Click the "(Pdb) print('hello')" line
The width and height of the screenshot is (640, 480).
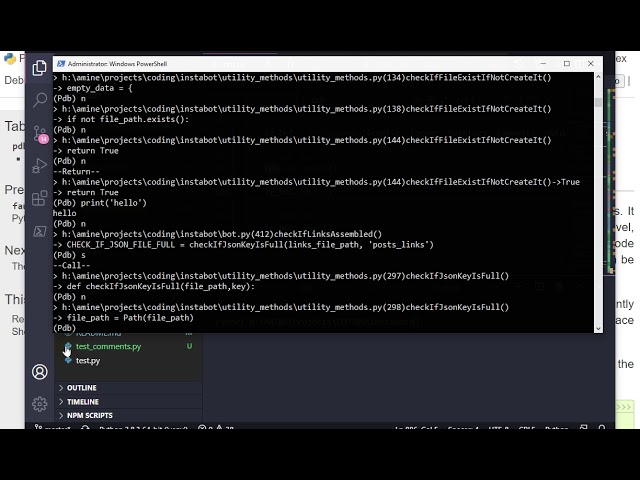pyautogui.click(x=100, y=203)
